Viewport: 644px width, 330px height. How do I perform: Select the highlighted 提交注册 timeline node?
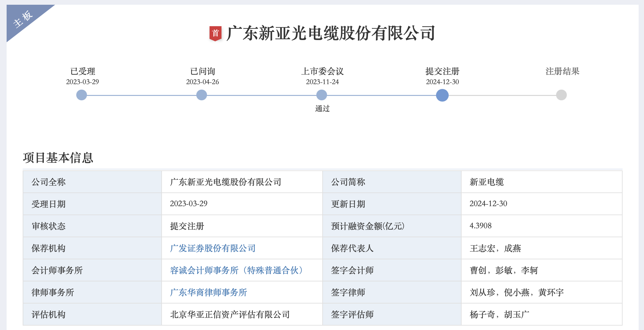click(x=442, y=95)
